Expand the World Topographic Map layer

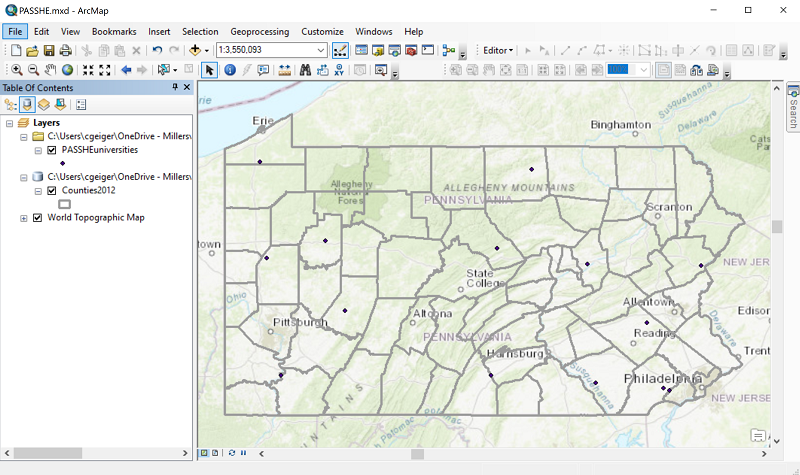(23, 218)
